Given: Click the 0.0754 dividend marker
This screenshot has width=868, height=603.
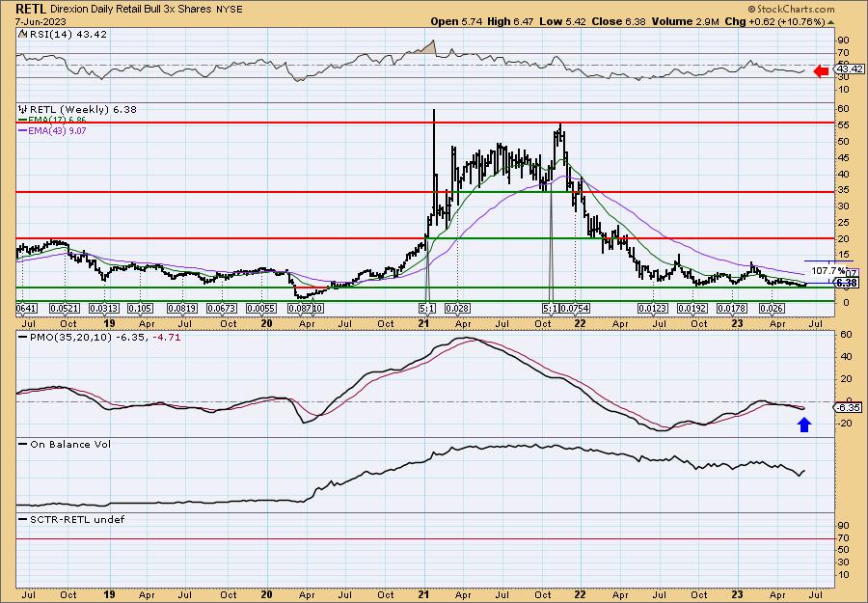Looking at the screenshot, I should click(575, 308).
